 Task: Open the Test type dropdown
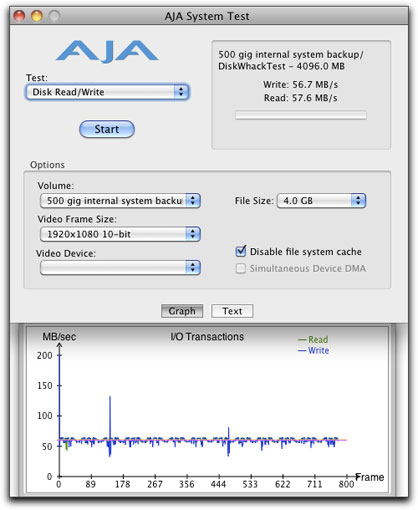pos(107,92)
